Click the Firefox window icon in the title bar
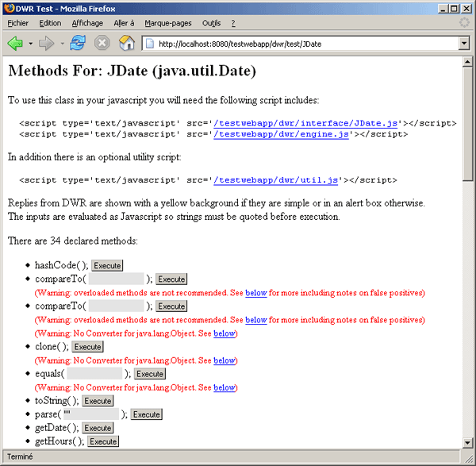This screenshot has width=476, height=466. pyautogui.click(x=8, y=7)
